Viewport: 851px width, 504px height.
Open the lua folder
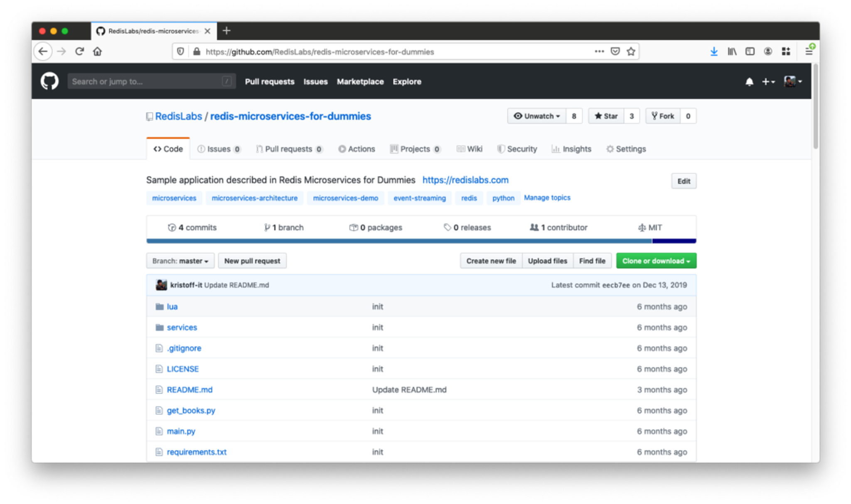(172, 306)
